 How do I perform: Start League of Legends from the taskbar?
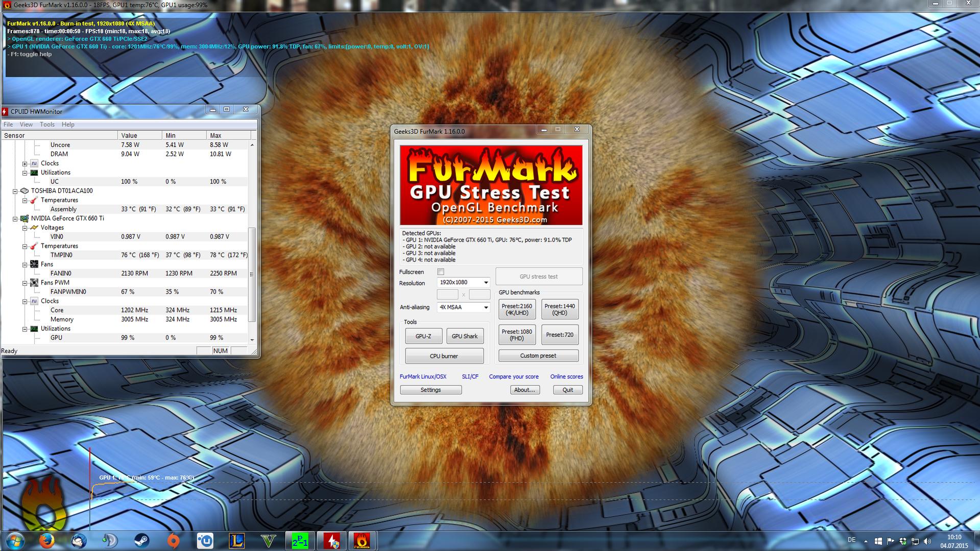[237, 540]
